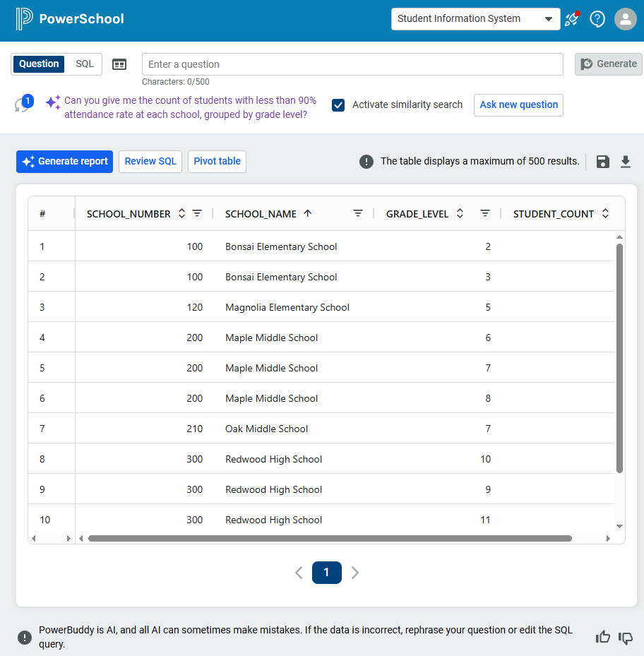Open the question history icon with badge

23,104
